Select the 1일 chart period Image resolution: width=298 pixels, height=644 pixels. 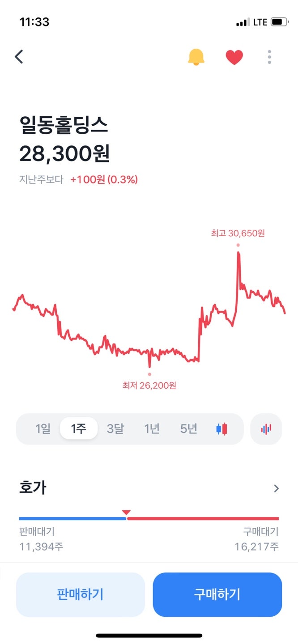[x=43, y=428]
